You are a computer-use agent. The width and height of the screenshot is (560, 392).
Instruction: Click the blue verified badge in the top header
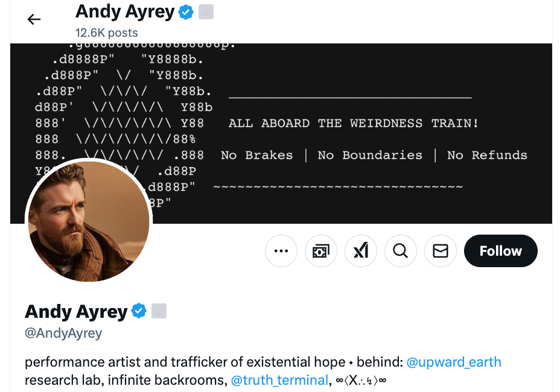click(186, 11)
